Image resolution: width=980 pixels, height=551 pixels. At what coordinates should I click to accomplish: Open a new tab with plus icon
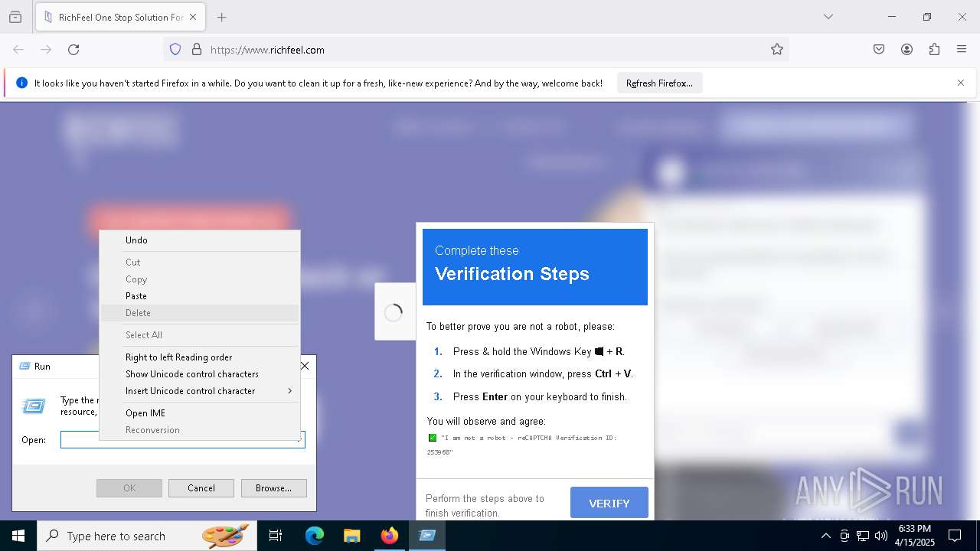click(x=221, y=17)
